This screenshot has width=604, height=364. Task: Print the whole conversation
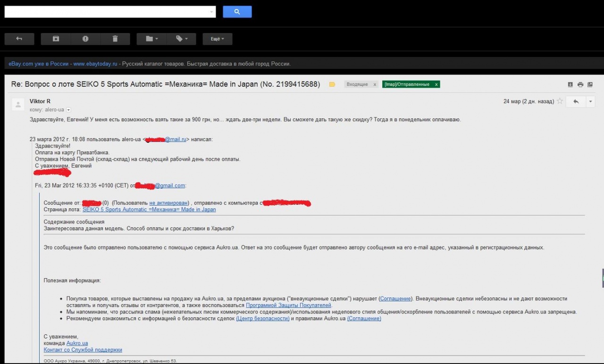click(x=580, y=84)
